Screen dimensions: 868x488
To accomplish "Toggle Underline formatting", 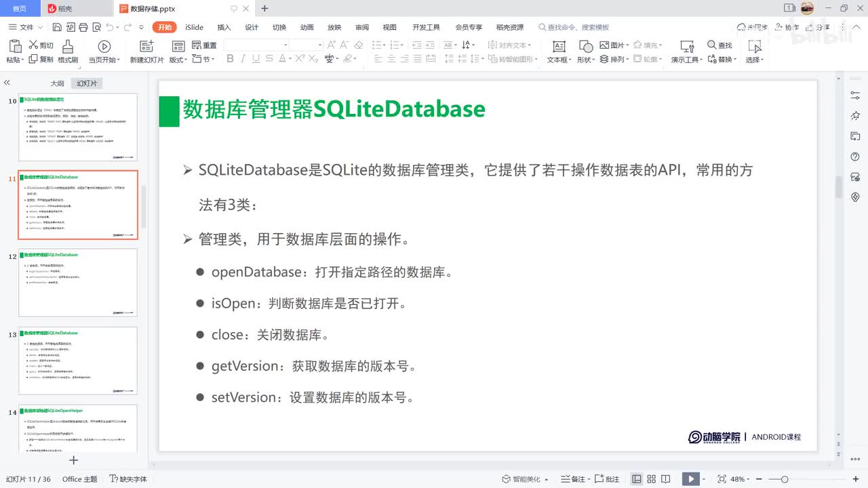I will 257,59.
